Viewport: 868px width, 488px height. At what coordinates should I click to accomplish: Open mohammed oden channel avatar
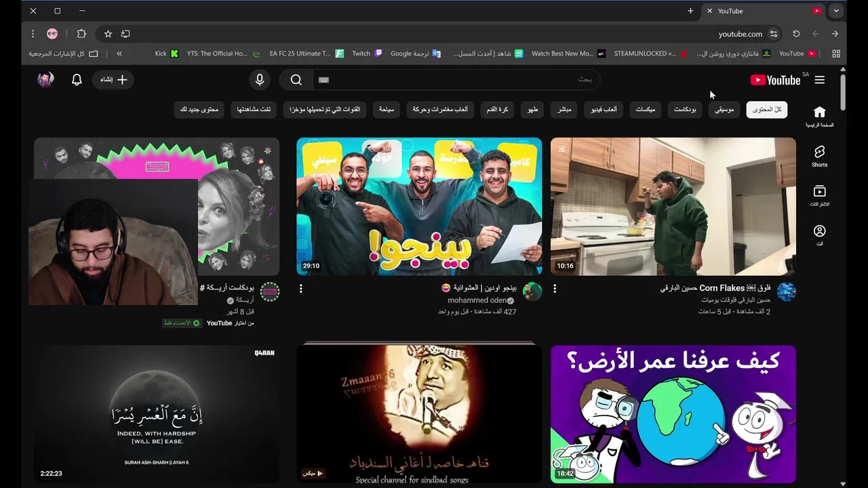(x=532, y=292)
